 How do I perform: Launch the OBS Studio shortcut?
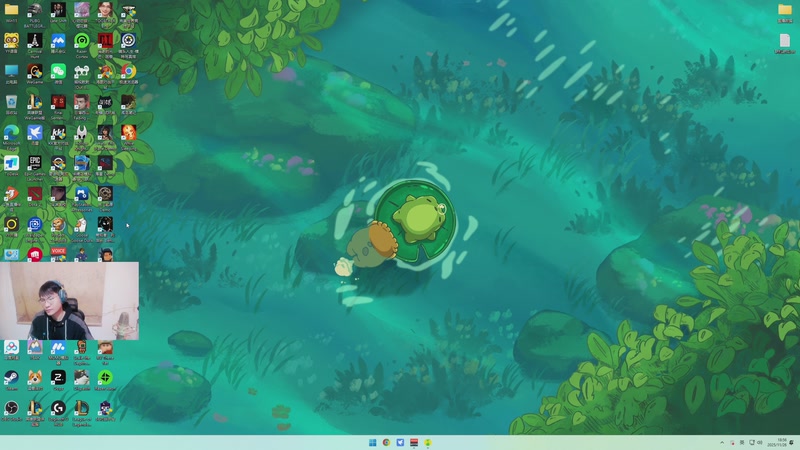click(11, 410)
